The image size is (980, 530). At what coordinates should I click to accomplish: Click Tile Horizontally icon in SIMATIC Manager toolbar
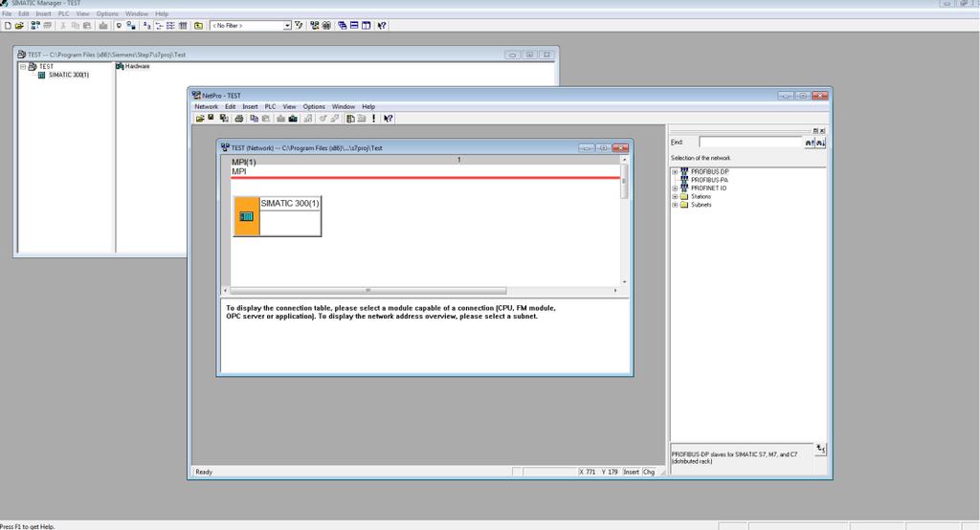354,26
